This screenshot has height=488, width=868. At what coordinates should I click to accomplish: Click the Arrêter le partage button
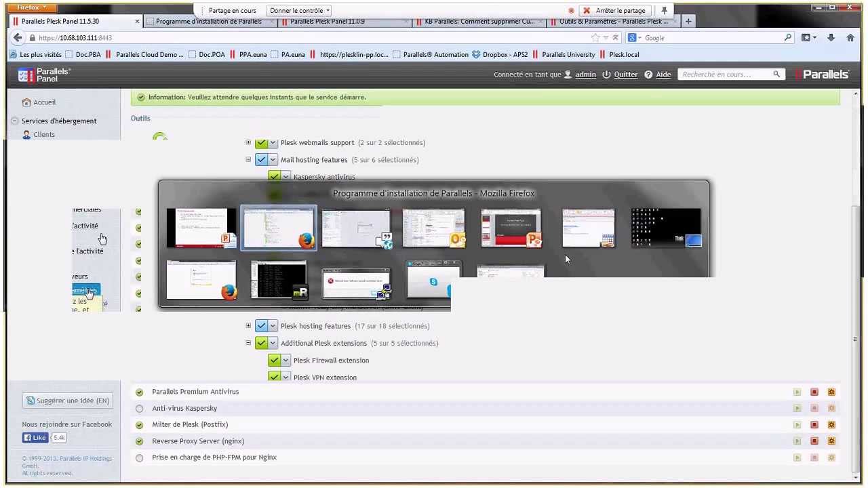615,11
